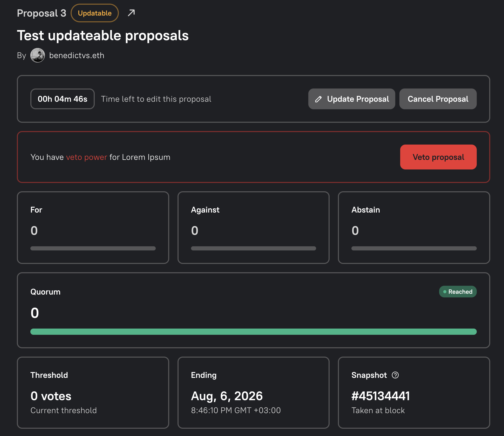Click the 'Current threshold' caption
Image resolution: width=504 pixels, height=436 pixels.
(x=64, y=410)
